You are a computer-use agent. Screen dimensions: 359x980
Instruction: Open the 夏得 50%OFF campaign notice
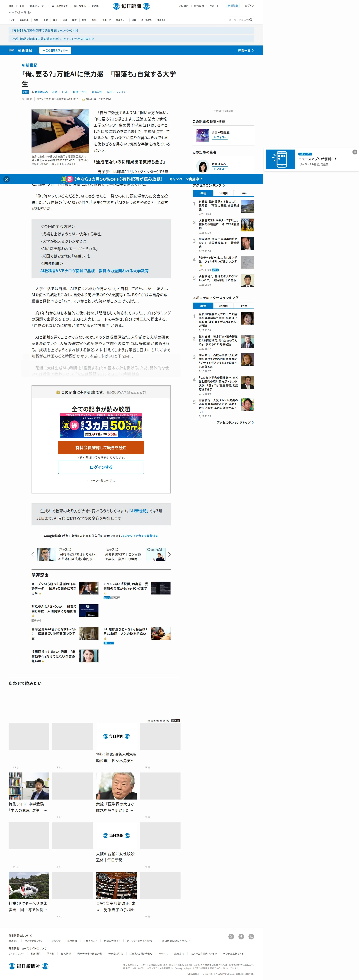(131, 31)
